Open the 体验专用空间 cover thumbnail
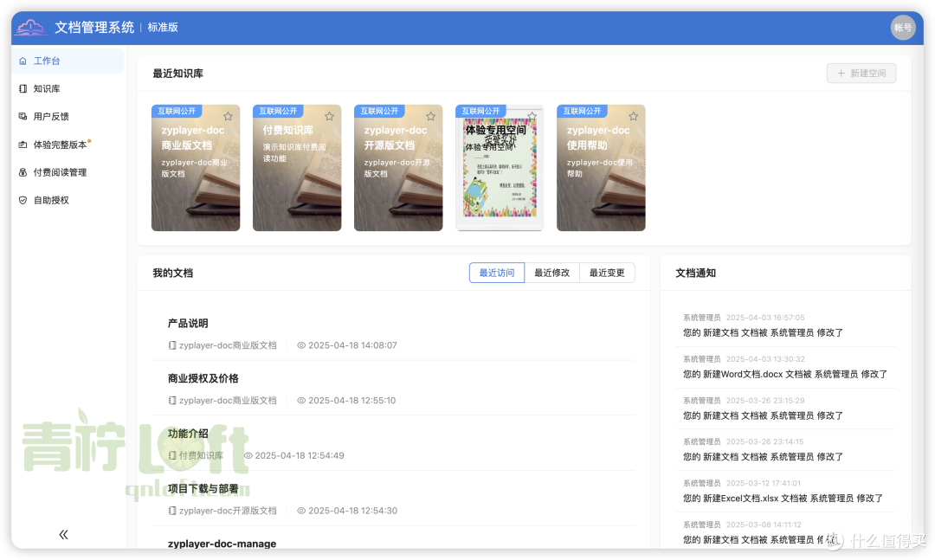 tap(500, 167)
